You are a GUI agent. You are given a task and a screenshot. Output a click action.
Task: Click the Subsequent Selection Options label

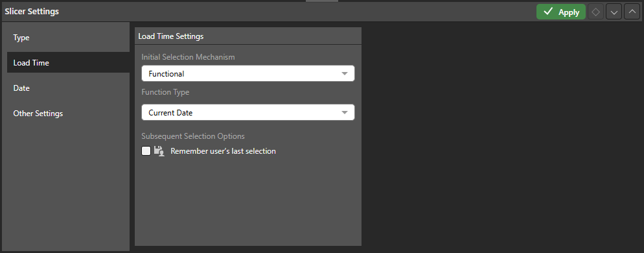193,136
